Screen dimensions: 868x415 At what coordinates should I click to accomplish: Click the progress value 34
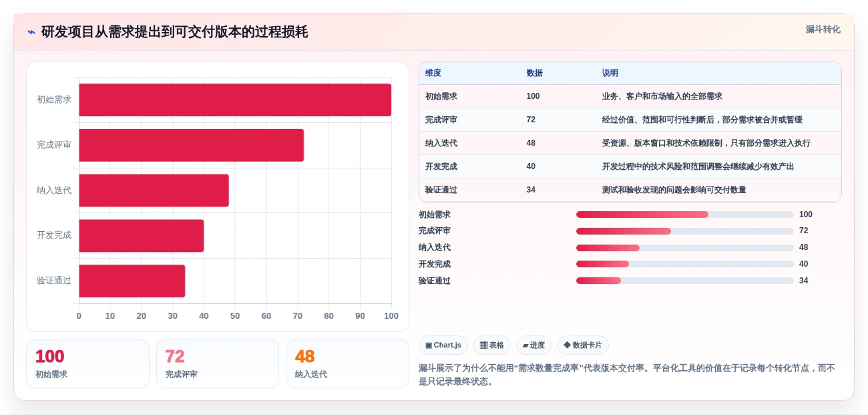click(x=804, y=281)
